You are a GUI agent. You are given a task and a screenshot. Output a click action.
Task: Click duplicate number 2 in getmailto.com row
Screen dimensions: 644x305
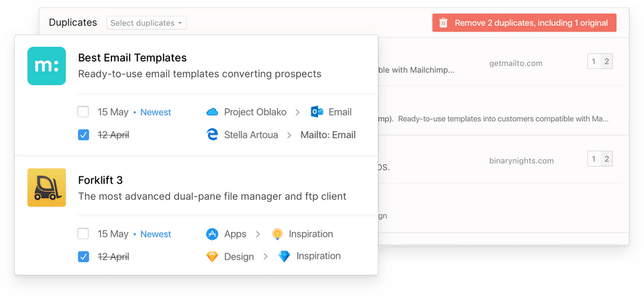(x=606, y=62)
